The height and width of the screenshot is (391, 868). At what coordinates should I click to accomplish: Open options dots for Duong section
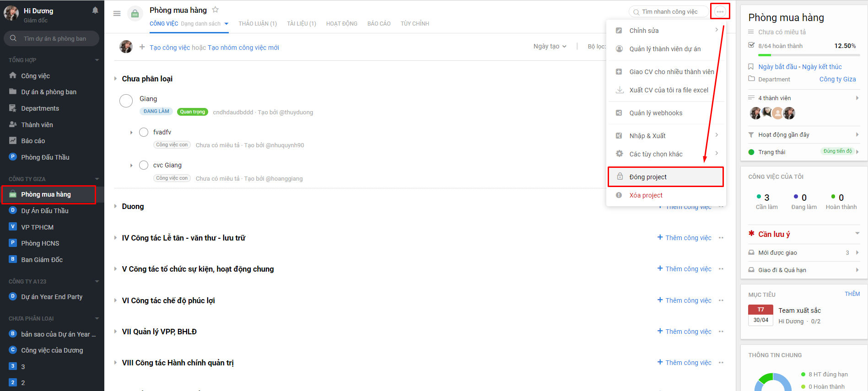pos(721,207)
